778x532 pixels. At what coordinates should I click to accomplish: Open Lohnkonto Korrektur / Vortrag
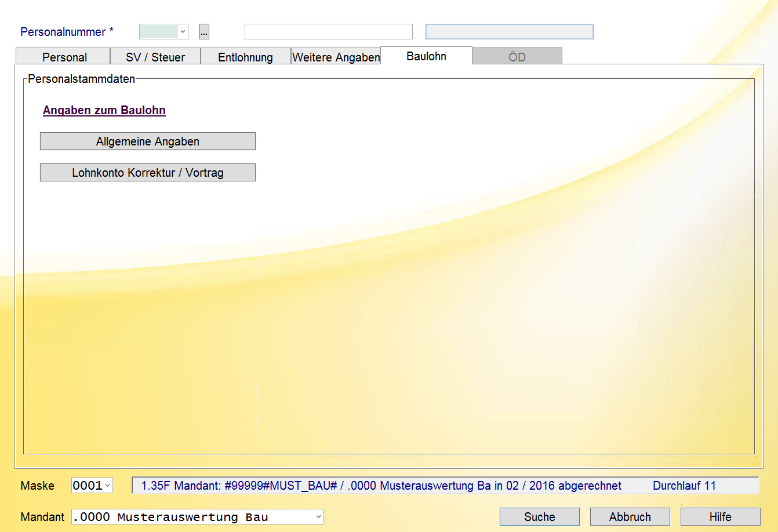[x=148, y=173]
